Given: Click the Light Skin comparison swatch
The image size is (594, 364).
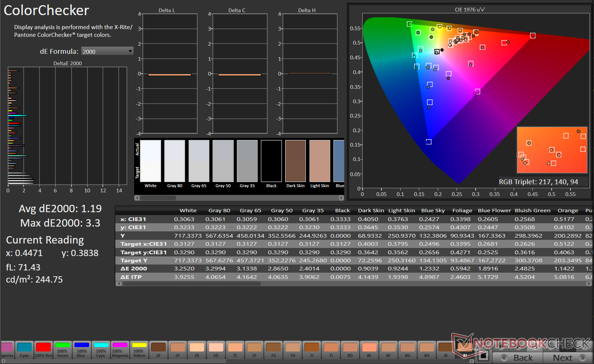Looking at the screenshot, I should pyautogui.click(x=319, y=161).
